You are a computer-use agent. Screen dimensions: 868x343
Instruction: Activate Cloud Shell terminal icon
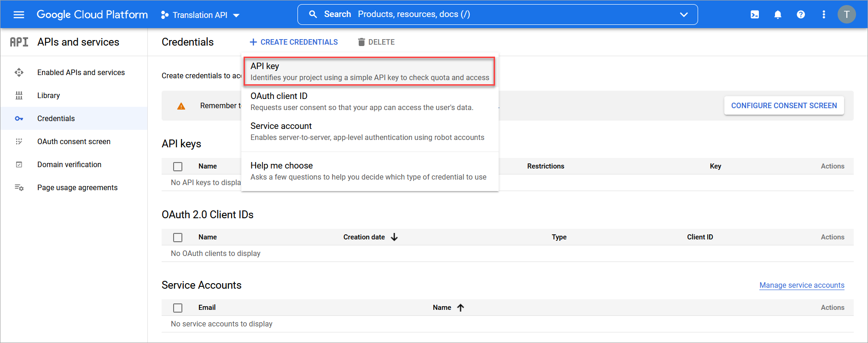755,15
